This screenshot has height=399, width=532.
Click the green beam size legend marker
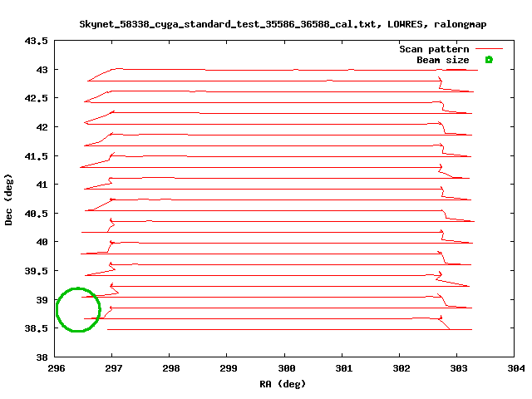pos(489,60)
